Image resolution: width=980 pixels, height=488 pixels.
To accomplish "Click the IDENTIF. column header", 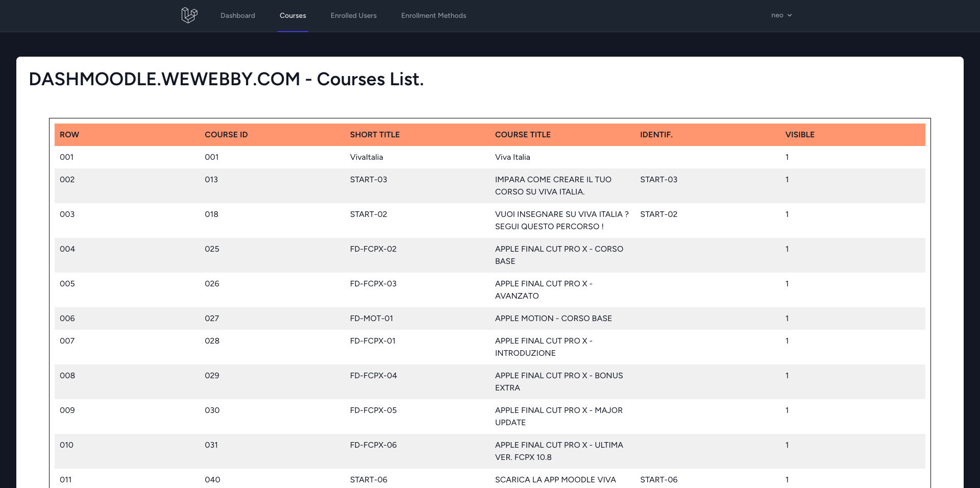I will pyautogui.click(x=656, y=135).
